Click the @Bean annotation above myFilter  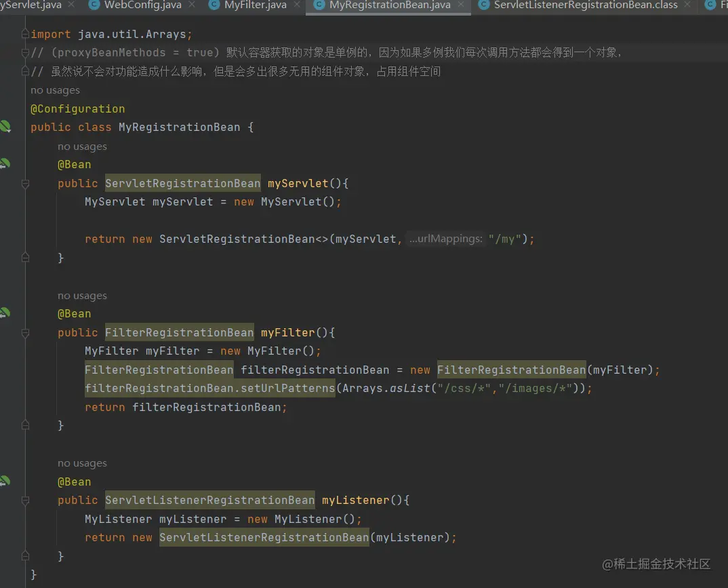tap(75, 314)
